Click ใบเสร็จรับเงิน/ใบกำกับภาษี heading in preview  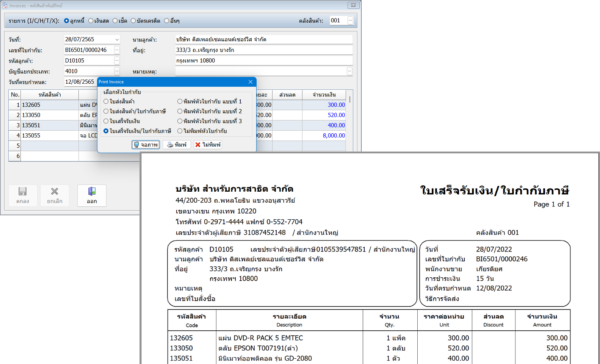click(x=495, y=190)
